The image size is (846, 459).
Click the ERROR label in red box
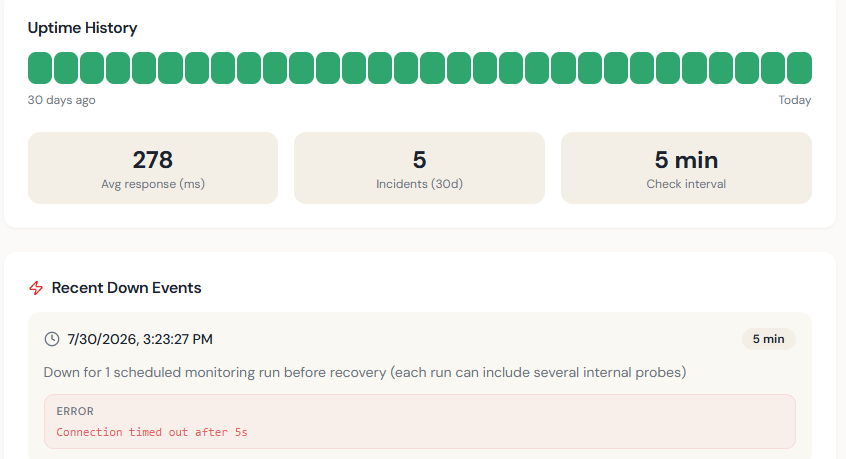point(75,412)
